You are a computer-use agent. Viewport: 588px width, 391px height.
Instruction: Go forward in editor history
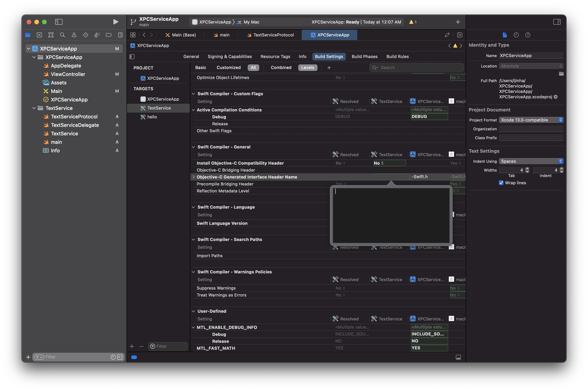pyautogui.click(x=151, y=35)
